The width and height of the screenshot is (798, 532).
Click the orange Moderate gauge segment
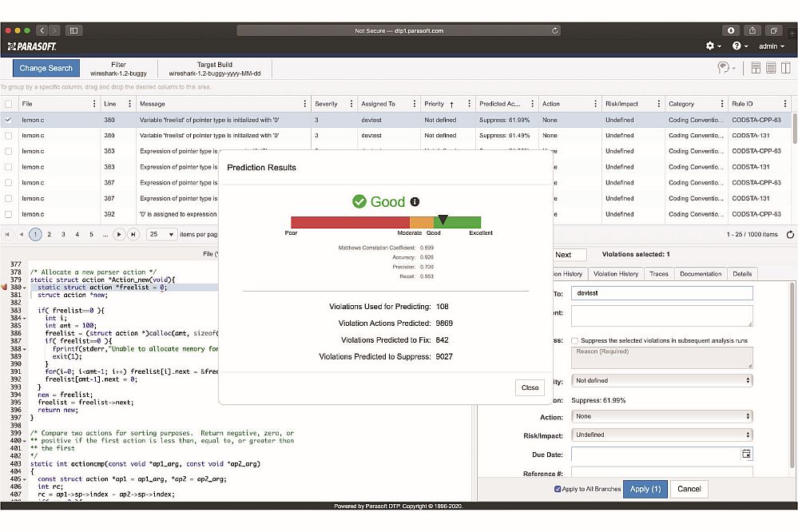(422, 222)
